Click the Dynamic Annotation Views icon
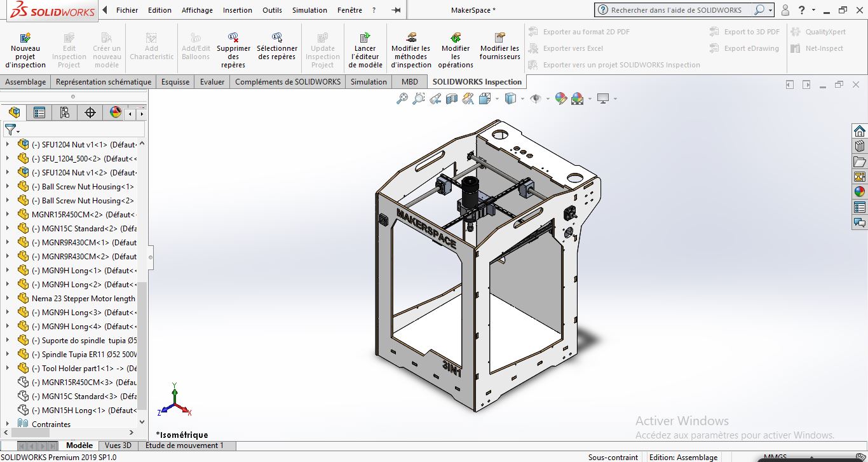Image resolution: width=868 pixels, height=462 pixels. click(468, 99)
